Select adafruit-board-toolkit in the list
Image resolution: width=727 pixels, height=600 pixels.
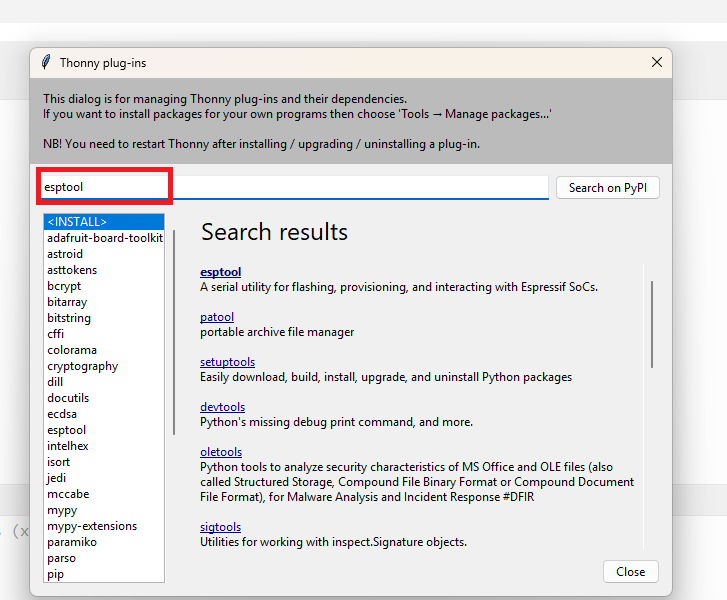(104, 238)
